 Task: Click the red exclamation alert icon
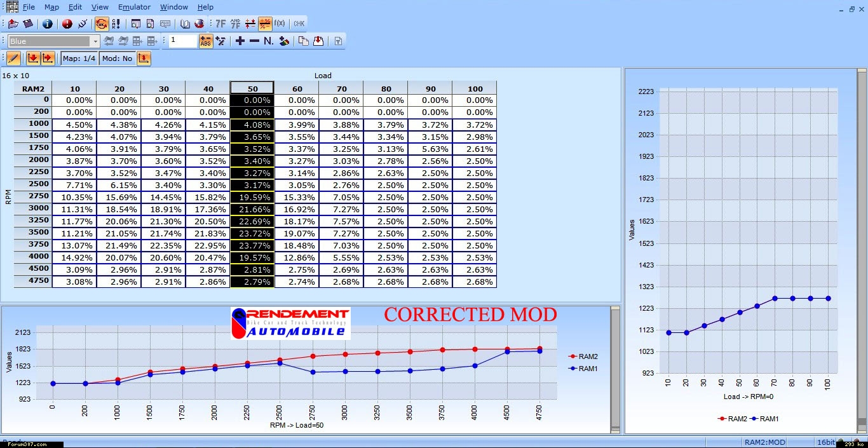[x=67, y=24]
